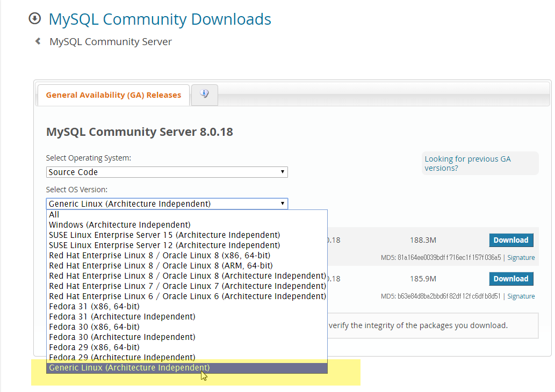Open Looking for previous GA versions link
This screenshot has height=392, width=555.
(x=467, y=163)
